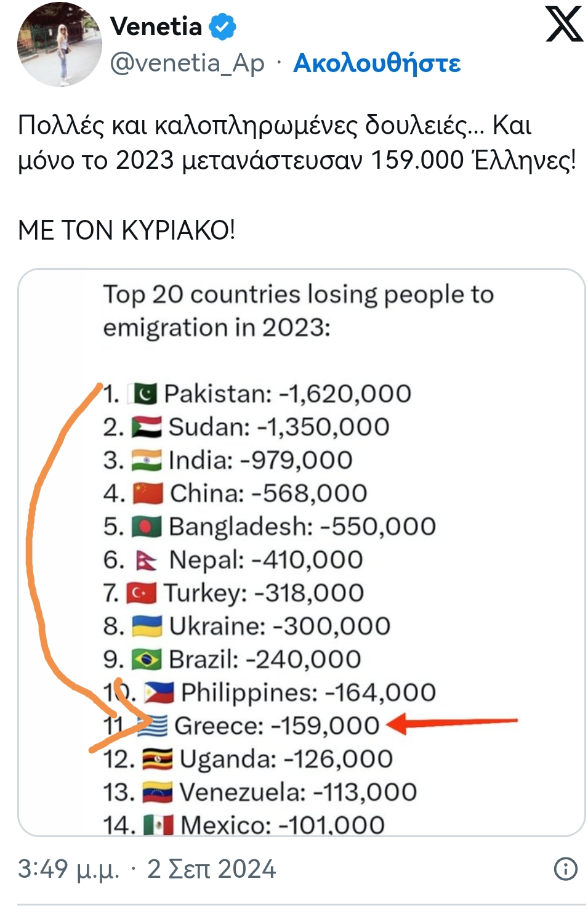
Task: Click the Sudan flag icon
Action: click(x=147, y=427)
